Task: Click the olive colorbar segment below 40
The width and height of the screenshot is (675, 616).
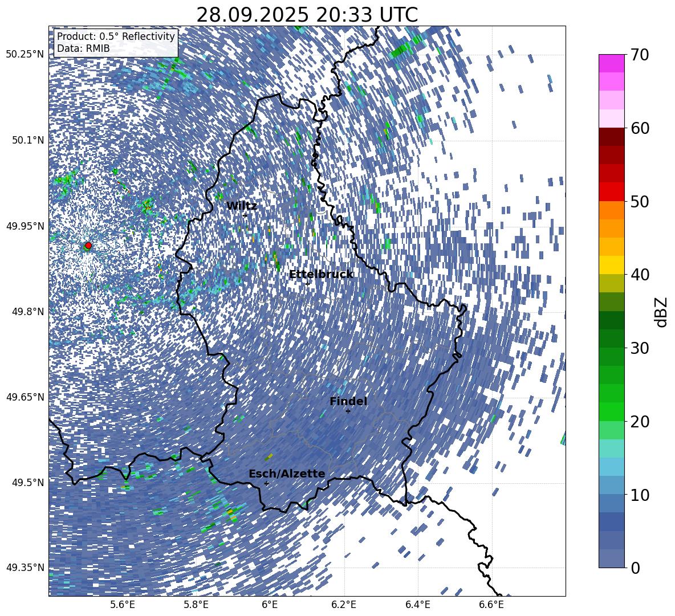Action: coord(611,283)
